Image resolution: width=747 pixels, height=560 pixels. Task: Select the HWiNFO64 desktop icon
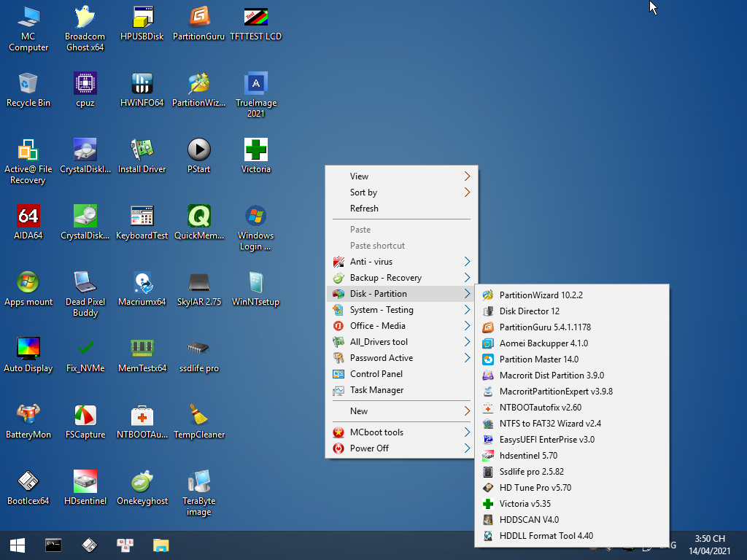(x=142, y=90)
